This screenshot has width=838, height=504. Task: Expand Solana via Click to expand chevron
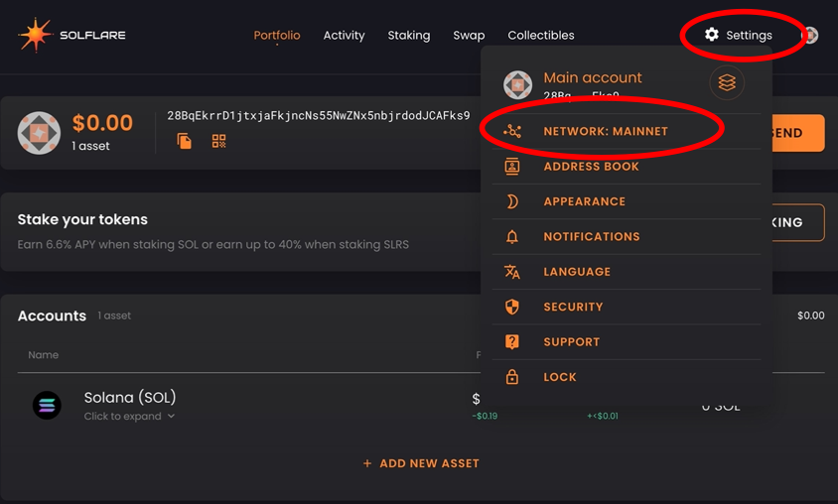tap(171, 416)
